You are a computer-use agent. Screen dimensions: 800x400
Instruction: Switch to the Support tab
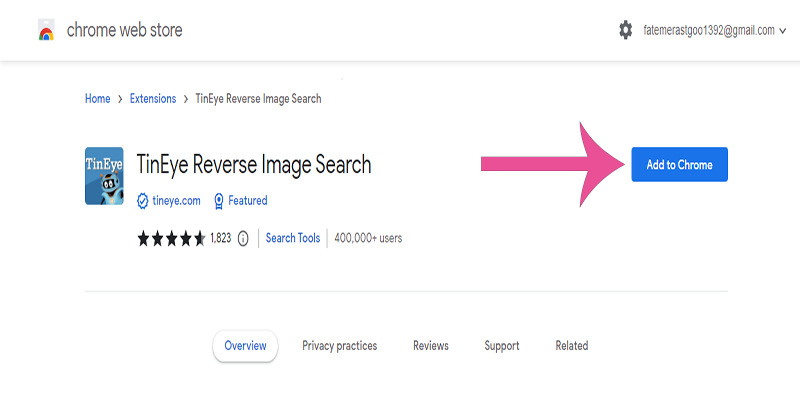coord(501,346)
